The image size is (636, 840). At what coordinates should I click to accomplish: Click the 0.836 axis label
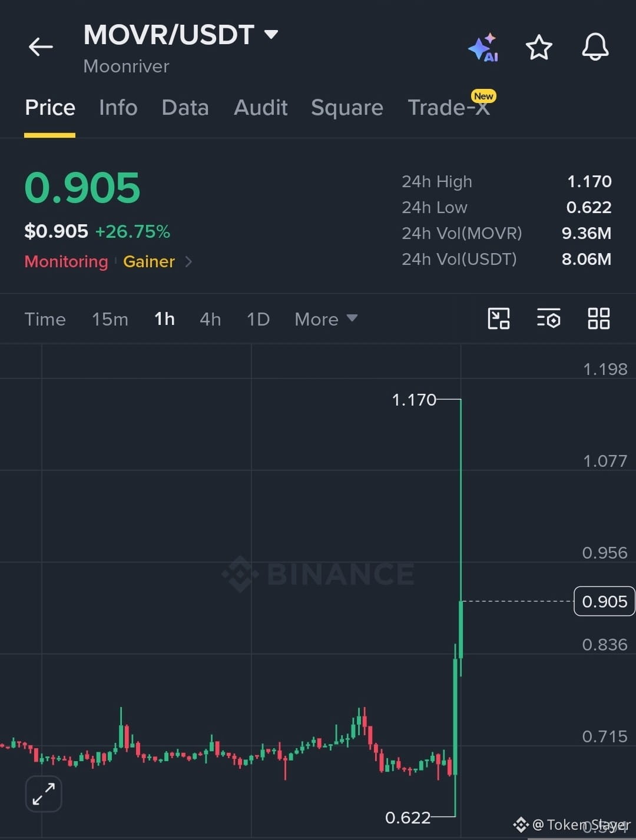605,645
